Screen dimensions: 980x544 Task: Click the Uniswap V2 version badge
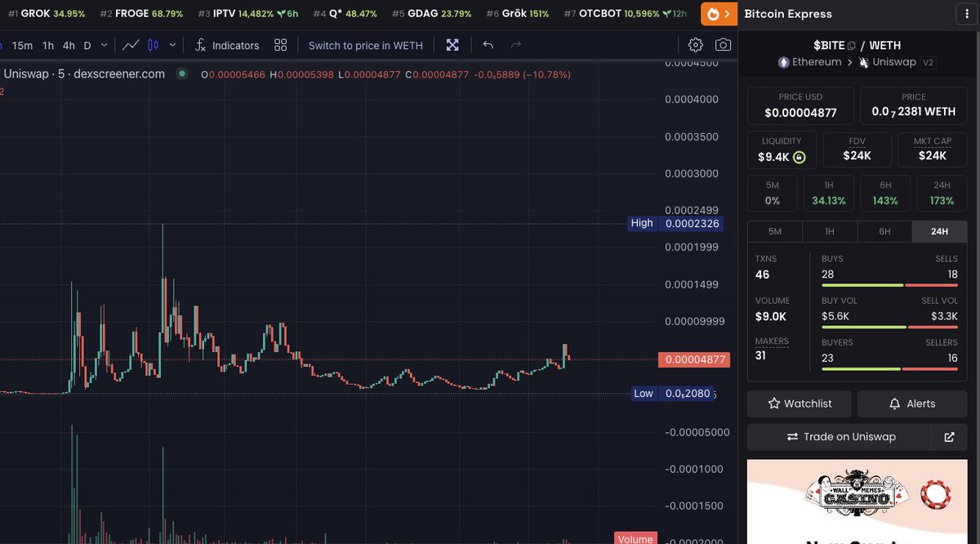(x=929, y=62)
